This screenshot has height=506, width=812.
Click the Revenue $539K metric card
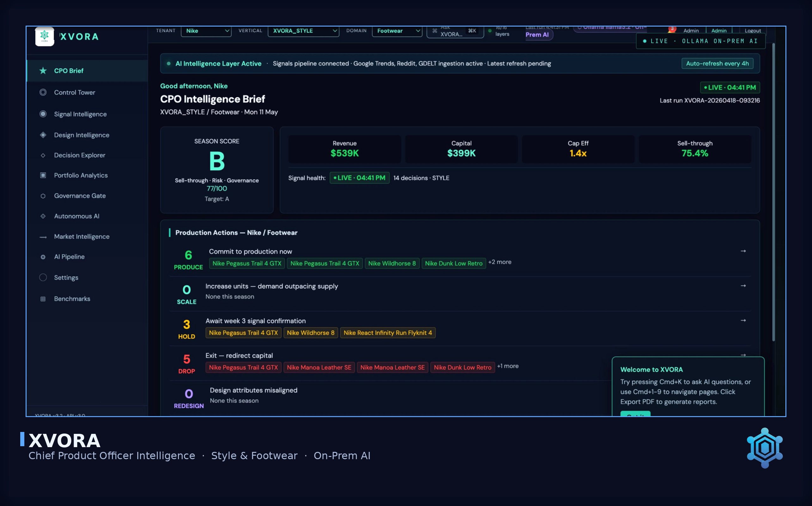coord(345,149)
